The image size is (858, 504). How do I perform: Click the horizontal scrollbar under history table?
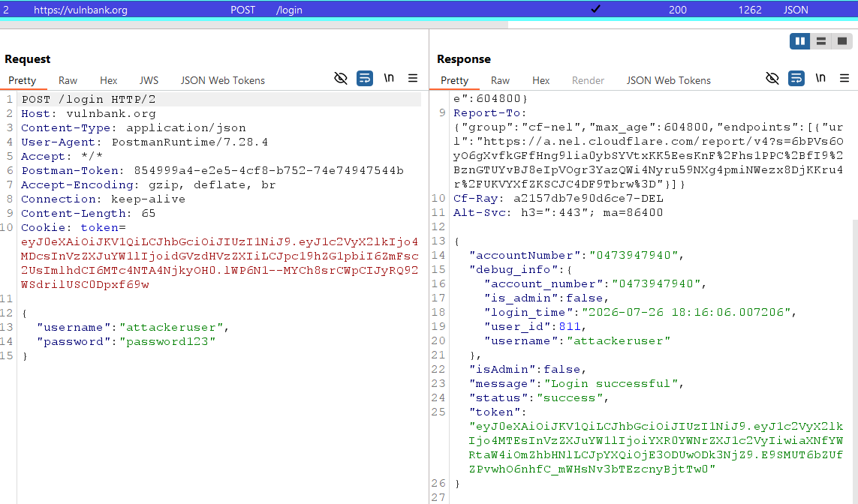(x=254, y=25)
